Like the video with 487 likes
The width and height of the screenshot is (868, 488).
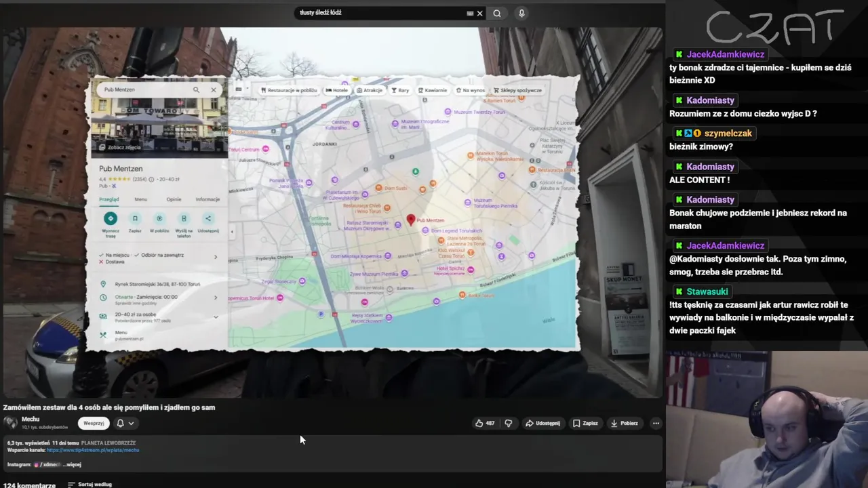point(485,423)
